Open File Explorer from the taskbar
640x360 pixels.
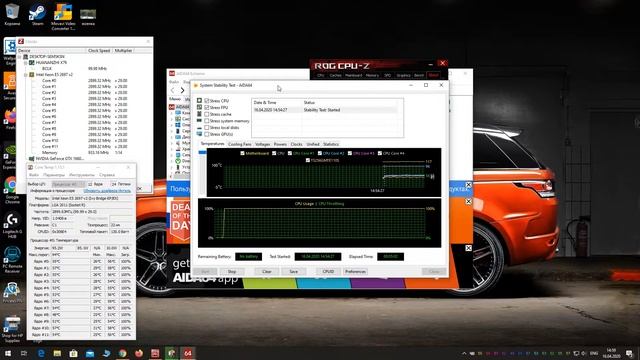coord(57,353)
